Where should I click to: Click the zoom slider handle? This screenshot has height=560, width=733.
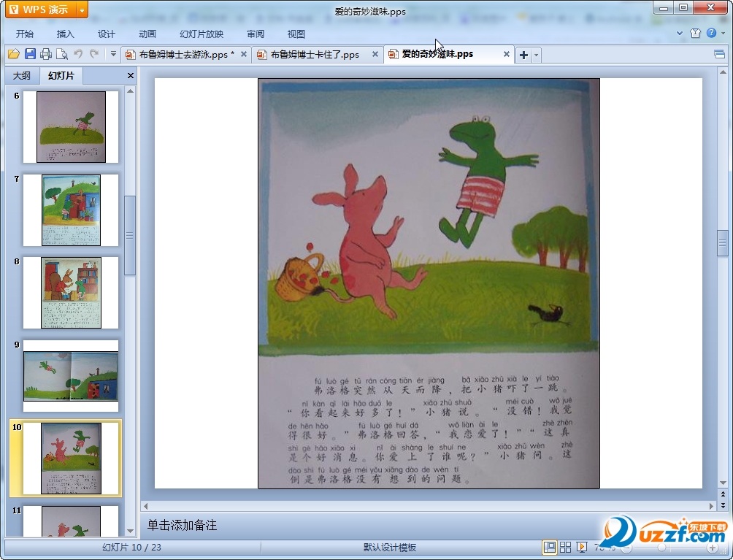tap(661, 548)
